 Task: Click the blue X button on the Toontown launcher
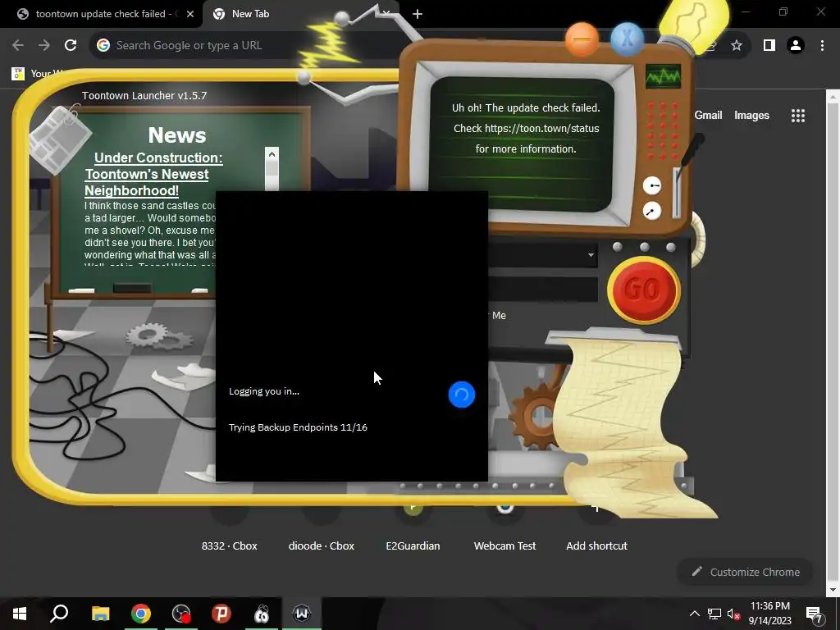pyautogui.click(x=627, y=39)
